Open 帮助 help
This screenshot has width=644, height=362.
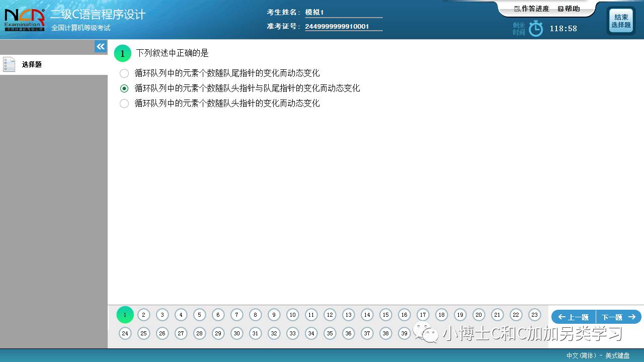point(569,9)
